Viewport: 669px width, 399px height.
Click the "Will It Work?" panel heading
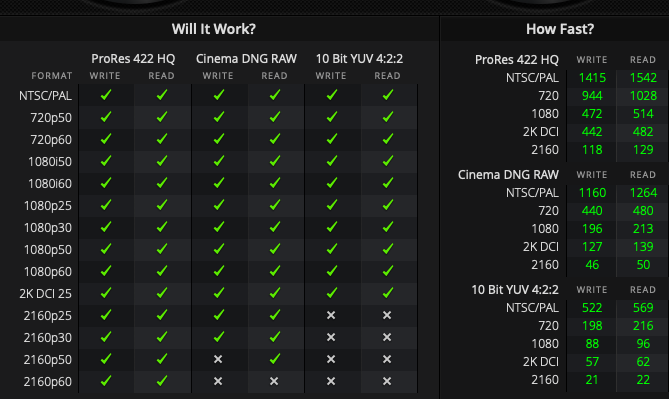click(x=214, y=29)
